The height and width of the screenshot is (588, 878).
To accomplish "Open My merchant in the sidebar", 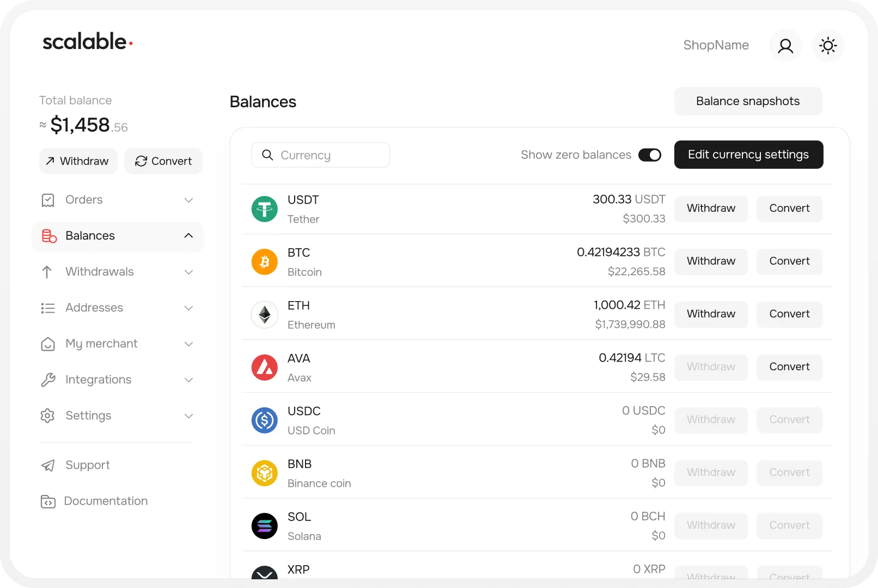I will [x=118, y=344].
